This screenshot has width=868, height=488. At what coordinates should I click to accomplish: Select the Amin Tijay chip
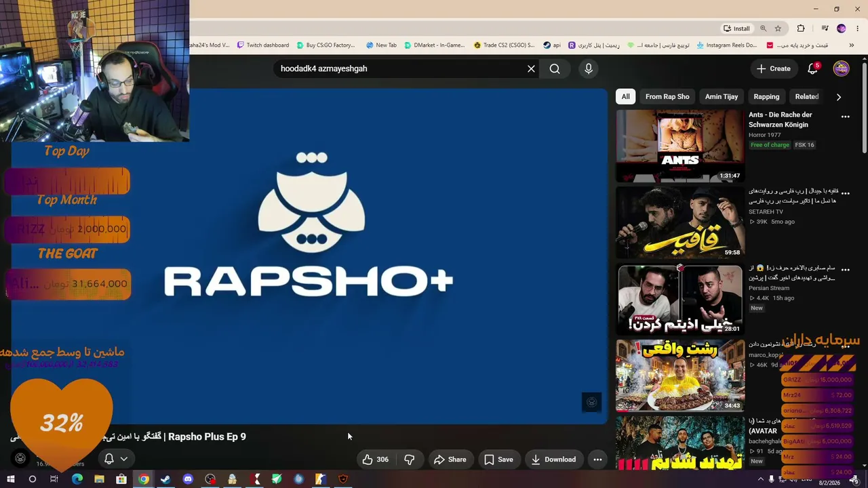coord(722,96)
